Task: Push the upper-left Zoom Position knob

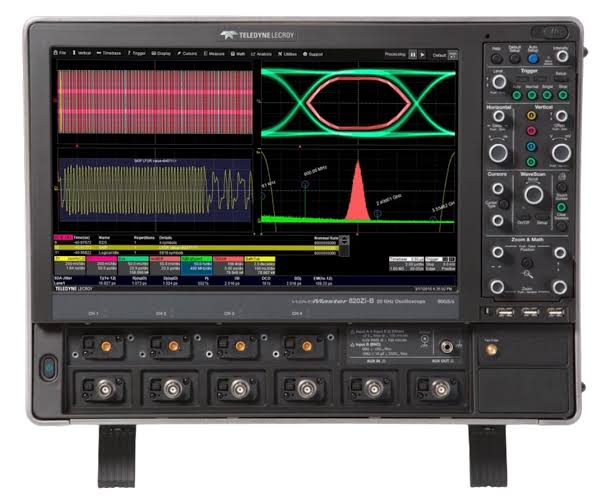Action: 498,252
